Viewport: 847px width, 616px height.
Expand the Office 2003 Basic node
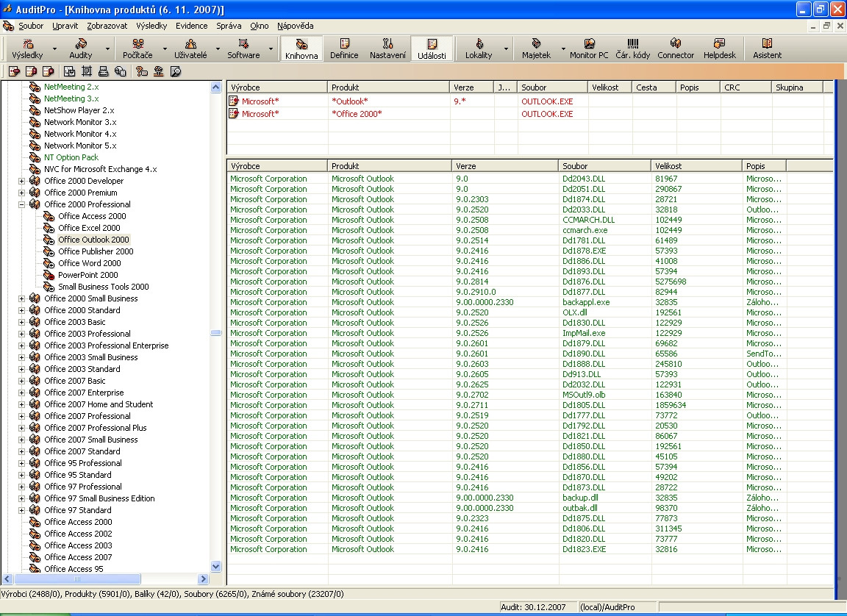tap(21, 322)
